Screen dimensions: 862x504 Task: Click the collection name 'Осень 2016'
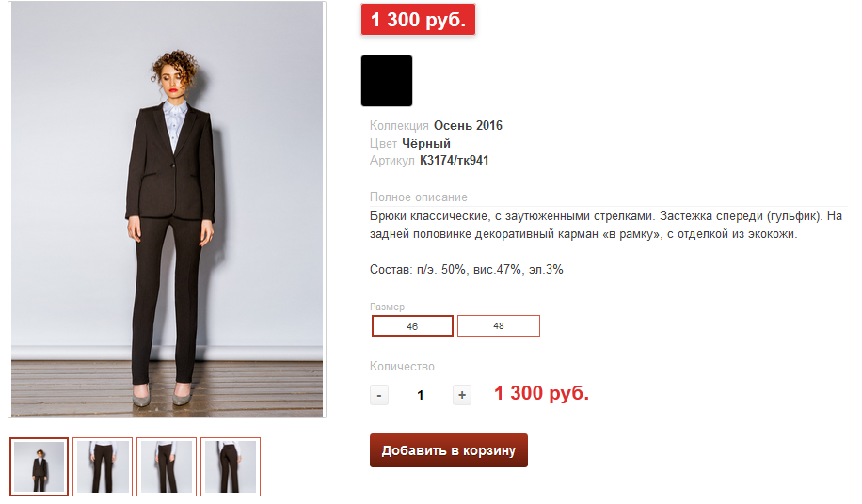click(x=468, y=125)
